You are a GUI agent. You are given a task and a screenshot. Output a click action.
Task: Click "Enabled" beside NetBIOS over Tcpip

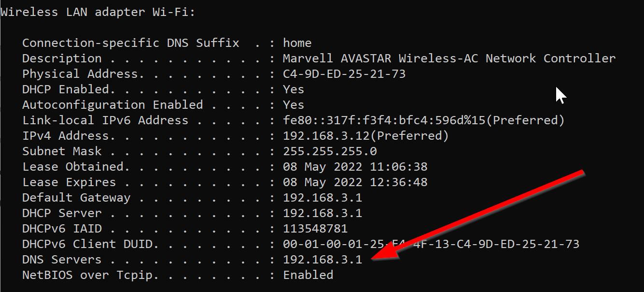(x=308, y=275)
